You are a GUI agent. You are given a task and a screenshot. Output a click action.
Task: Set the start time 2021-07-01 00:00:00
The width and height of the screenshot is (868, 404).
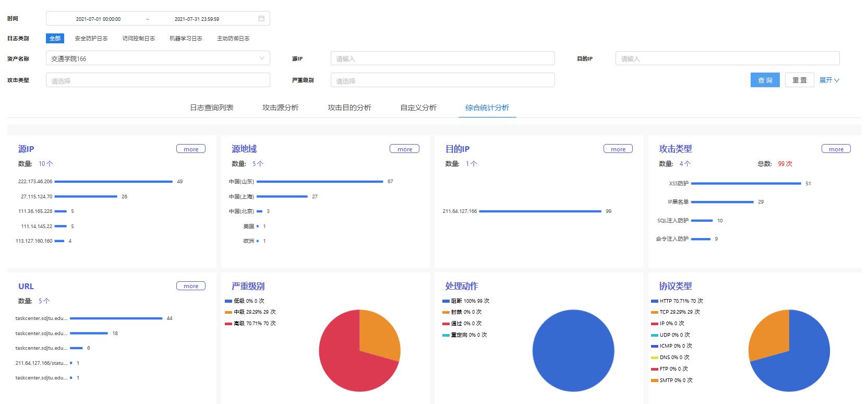tap(98, 19)
